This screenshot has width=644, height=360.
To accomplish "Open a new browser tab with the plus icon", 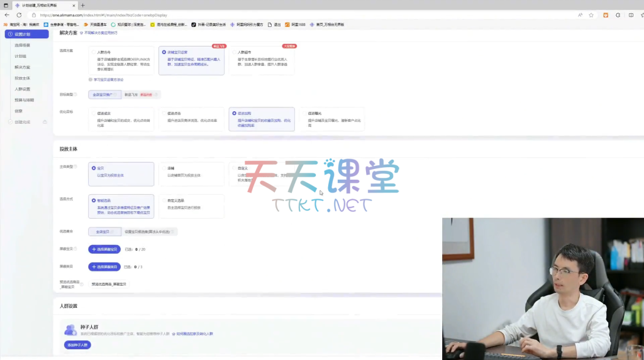I will coord(82,5).
